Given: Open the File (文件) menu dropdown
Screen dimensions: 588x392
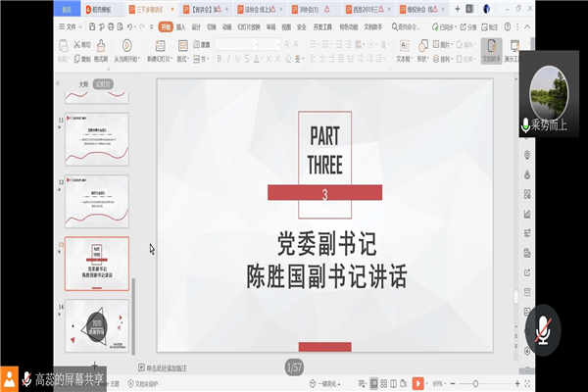Looking at the screenshot, I should pyautogui.click(x=71, y=28).
